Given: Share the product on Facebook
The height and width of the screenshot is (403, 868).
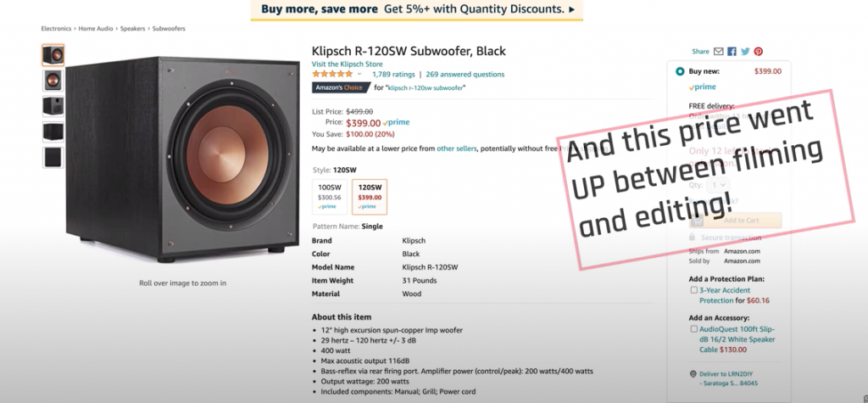Looking at the screenshot, I should [x=732, y=52].
